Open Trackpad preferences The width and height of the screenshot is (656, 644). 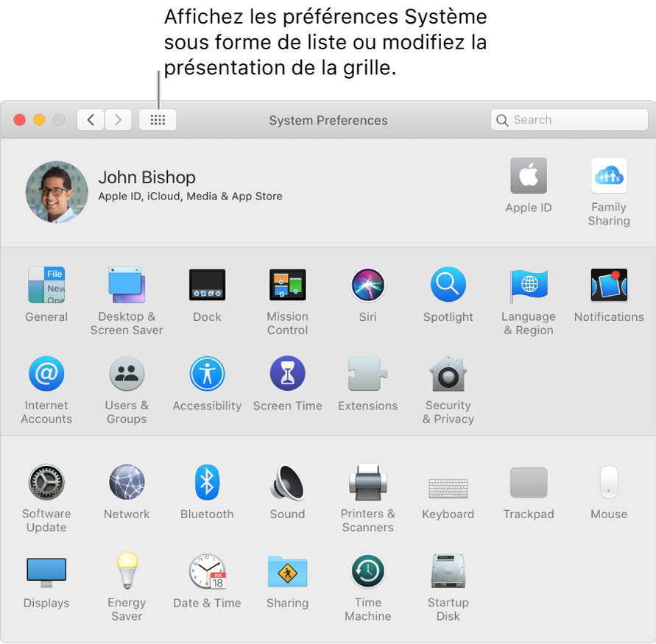tap(529, 482)
